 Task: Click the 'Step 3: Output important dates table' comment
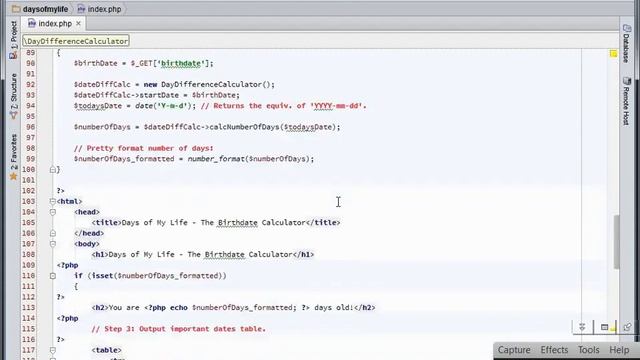[178, 329]
